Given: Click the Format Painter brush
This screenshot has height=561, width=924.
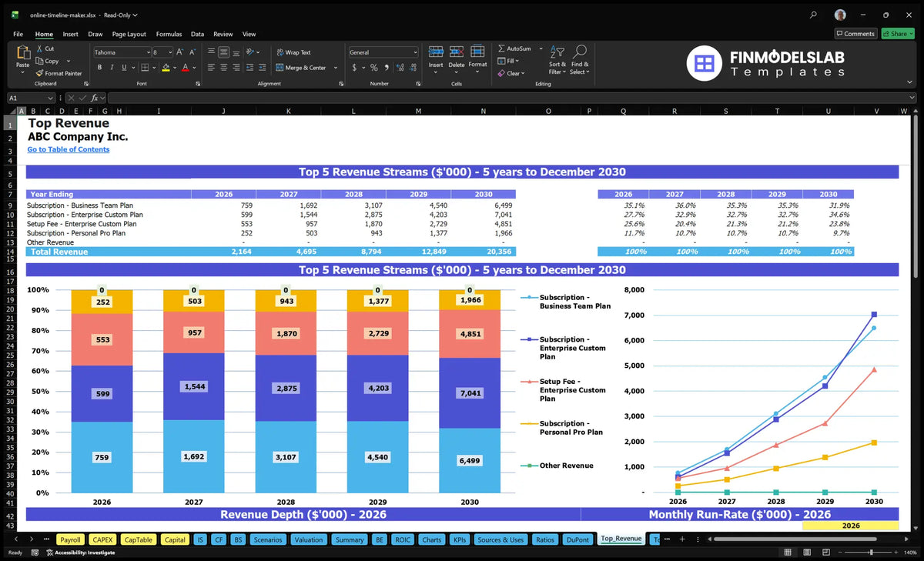Looking at the screenshot, I should [x=39, y=73].
